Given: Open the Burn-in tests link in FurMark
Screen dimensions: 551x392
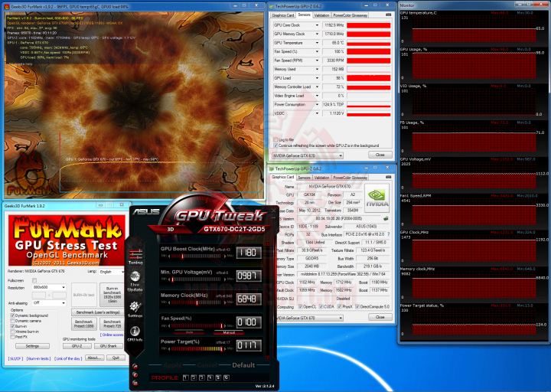Looking at the screenshot, I should point(39,358).
